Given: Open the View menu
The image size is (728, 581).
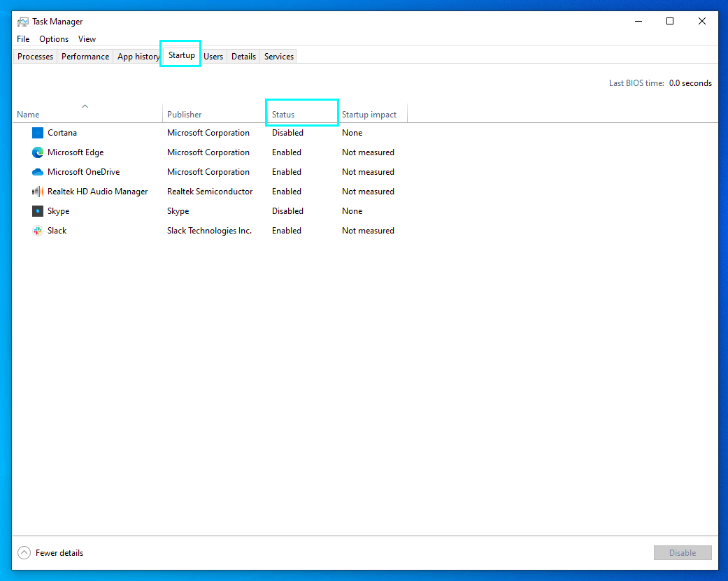Looking at the screenshot, I should click(x=87, y=38).
